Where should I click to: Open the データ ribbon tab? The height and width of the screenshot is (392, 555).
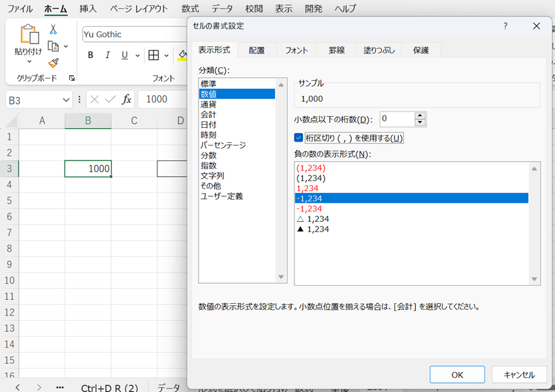(222, 8)
